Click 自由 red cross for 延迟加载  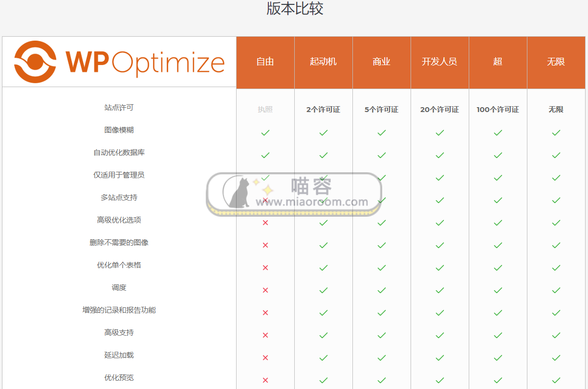pyautogui.click(x=265, y=358)
